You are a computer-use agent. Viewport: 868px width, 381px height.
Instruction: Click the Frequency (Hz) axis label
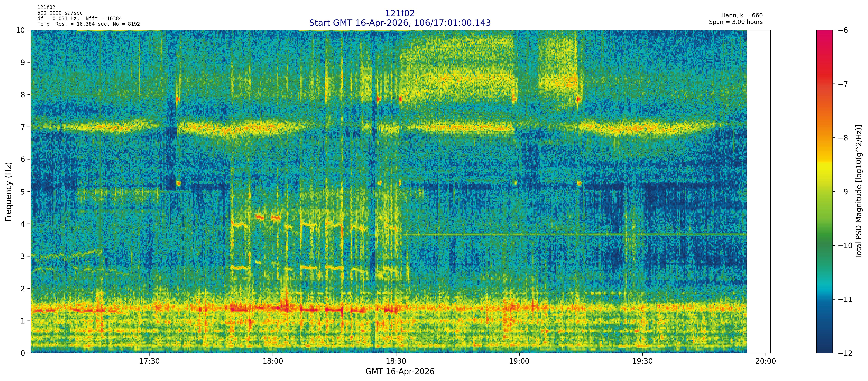pos(8,192)
